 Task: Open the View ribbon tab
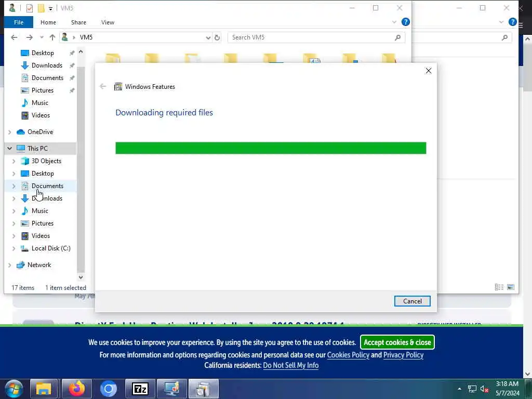pyautogui.click(x=108, y=22)
